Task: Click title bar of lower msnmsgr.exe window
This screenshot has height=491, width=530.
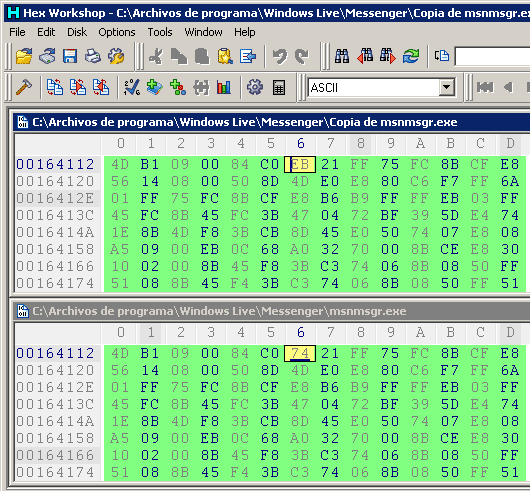Action: point(271,311)
